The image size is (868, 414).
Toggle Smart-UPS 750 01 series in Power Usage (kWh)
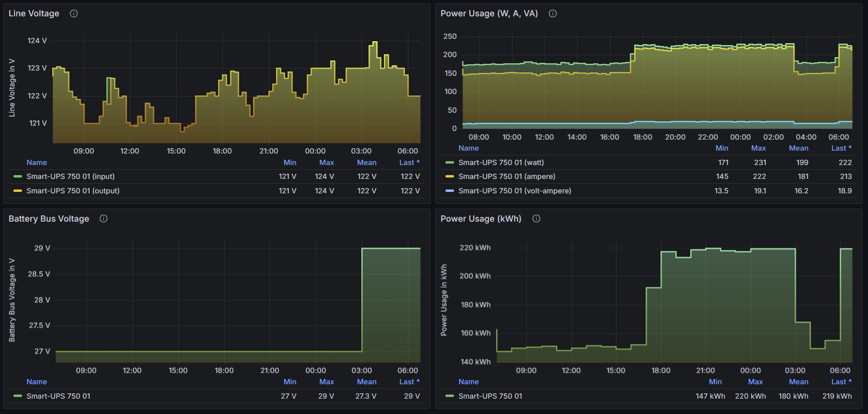coord(490,396)
